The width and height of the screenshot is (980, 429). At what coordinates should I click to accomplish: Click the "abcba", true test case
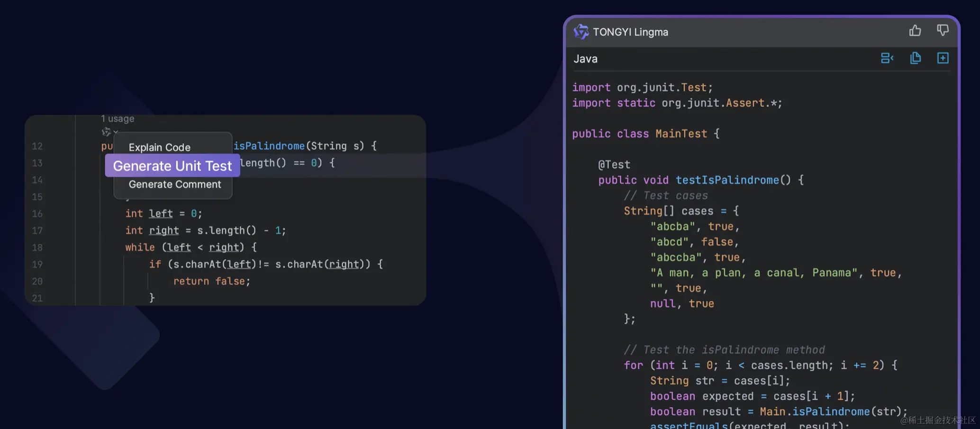pyautogui.click(x=695, y=226)
